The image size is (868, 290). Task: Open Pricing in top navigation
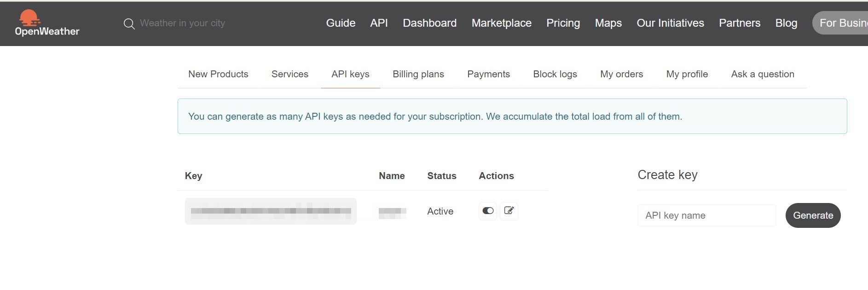click(x=563, y=23)
